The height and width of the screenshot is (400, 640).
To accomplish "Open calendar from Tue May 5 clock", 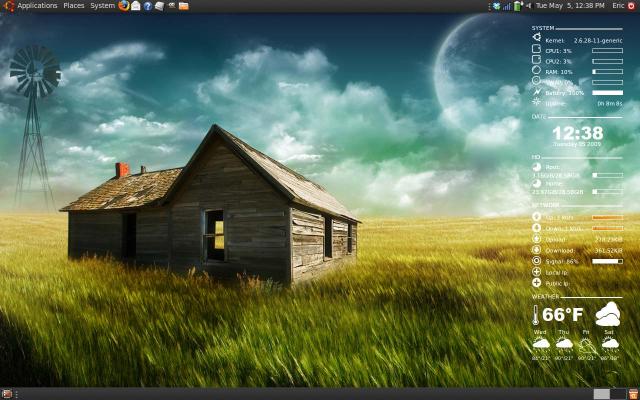I will pos(570,6).
